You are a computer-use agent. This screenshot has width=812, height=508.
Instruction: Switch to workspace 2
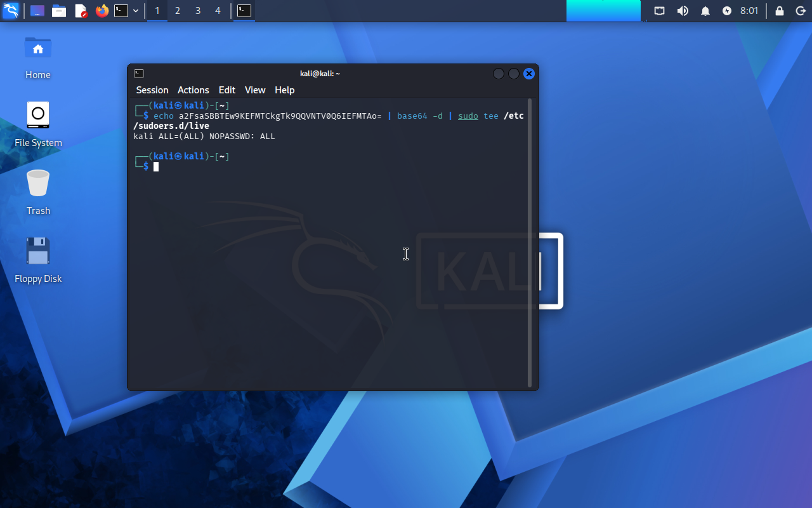pyautogui.click(x=178, y=11)
